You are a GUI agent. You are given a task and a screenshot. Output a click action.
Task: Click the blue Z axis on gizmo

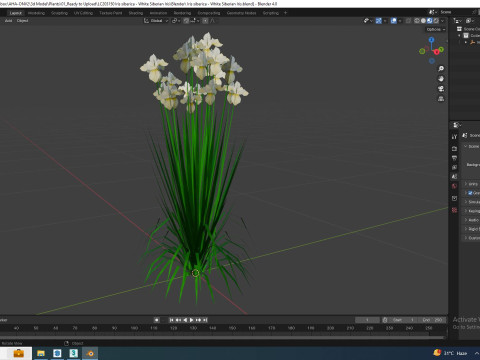pos(432,40)
